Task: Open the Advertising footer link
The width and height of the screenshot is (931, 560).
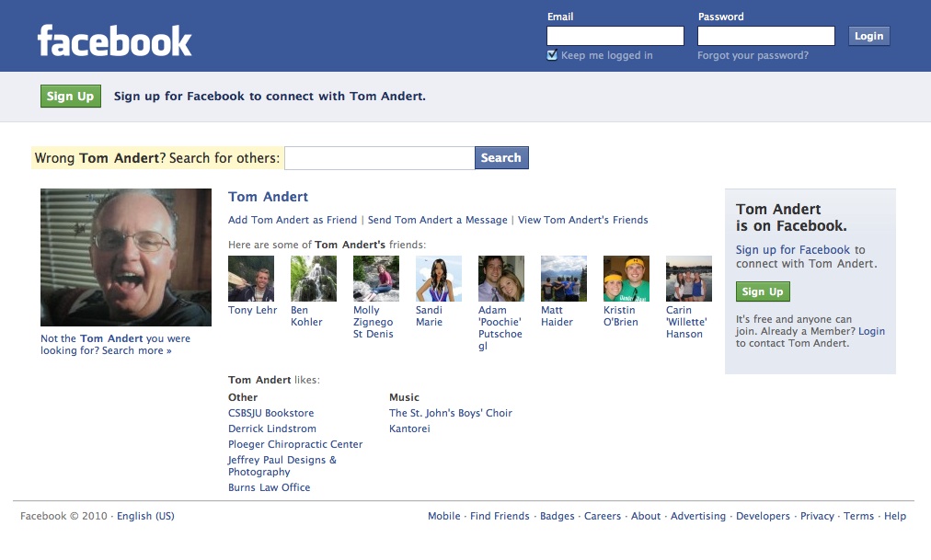Action: click(x=698, y=516)
